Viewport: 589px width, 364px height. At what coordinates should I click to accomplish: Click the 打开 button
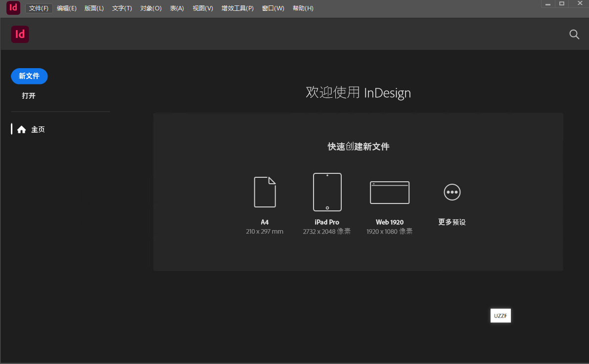click(29, 96)
